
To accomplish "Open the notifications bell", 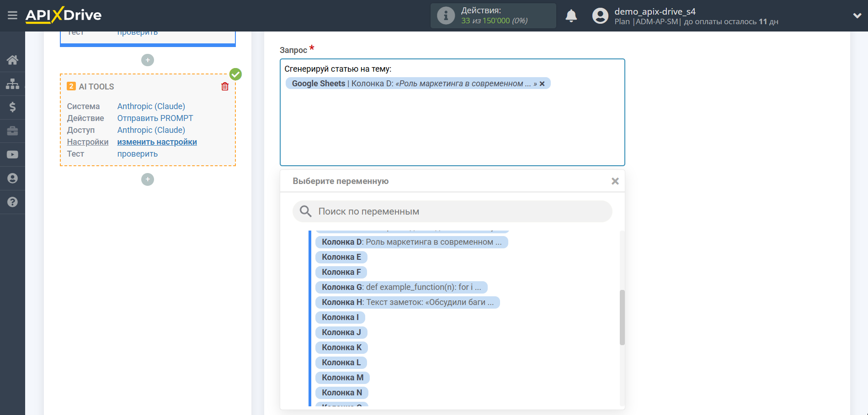I will (x=571, y=16).
